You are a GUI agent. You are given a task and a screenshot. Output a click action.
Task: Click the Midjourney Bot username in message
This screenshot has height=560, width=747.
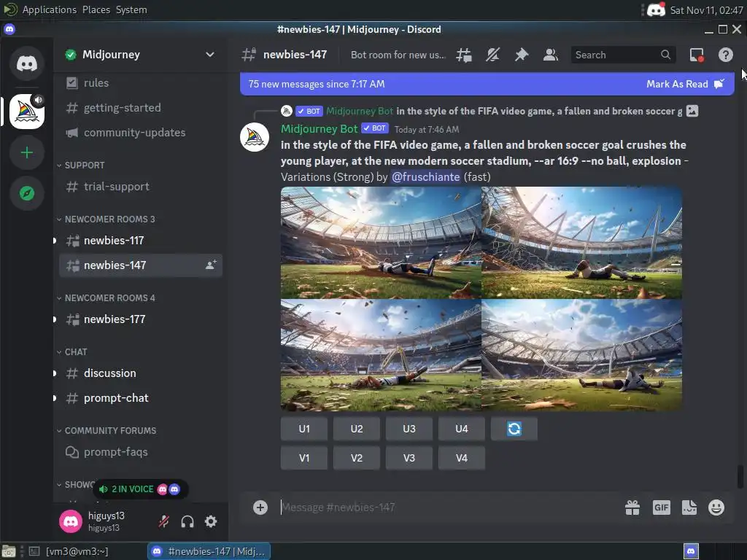pyautogui.click(x=319, y=129)
